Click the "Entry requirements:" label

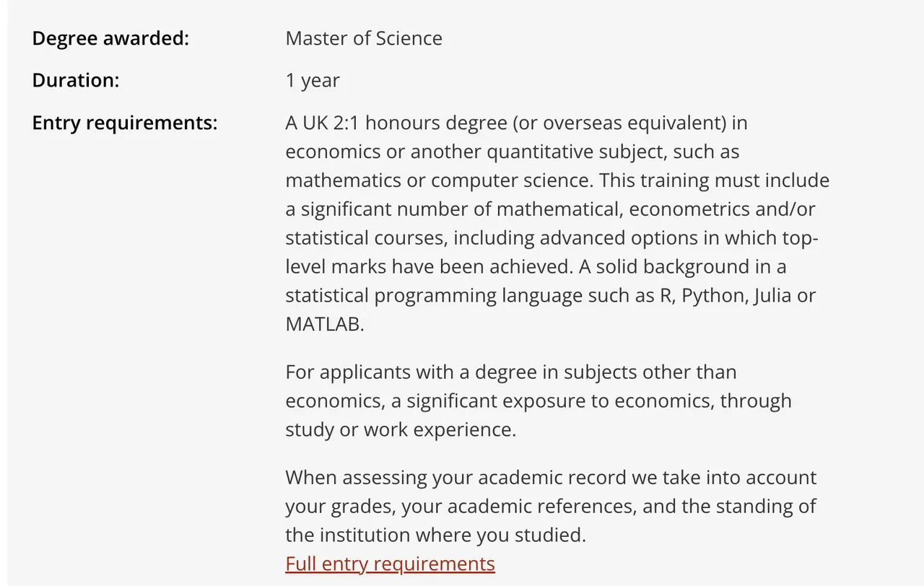(124, 123)
